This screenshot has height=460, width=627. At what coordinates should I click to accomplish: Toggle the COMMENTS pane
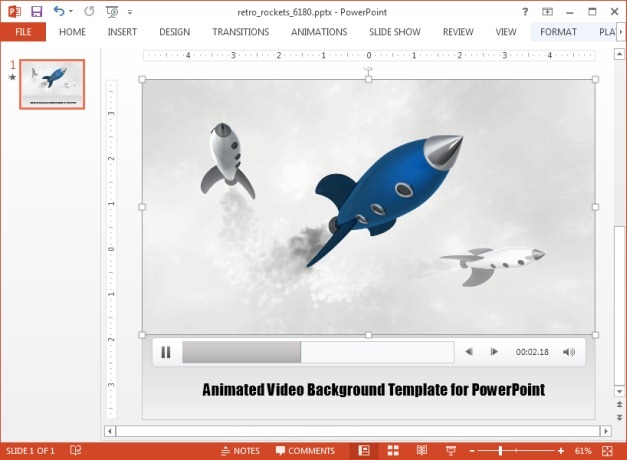[305, 451]
